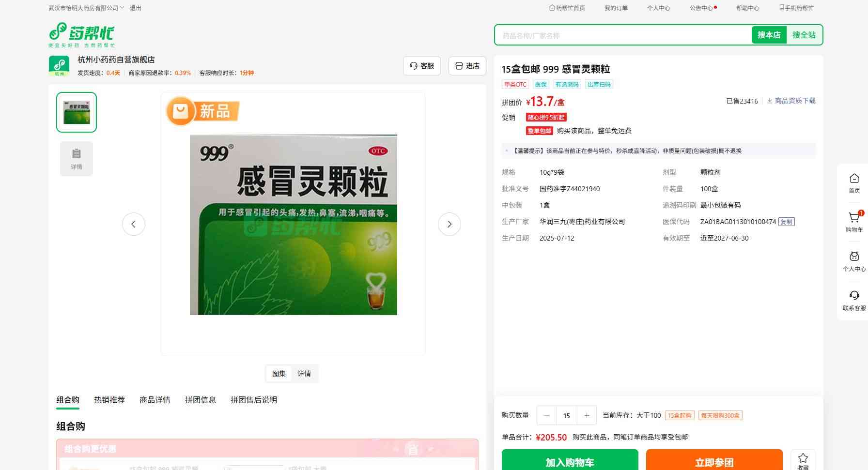Viewport: 868px width, 470px height.
Task: Show the previous product image
Action: coord(134,224)
